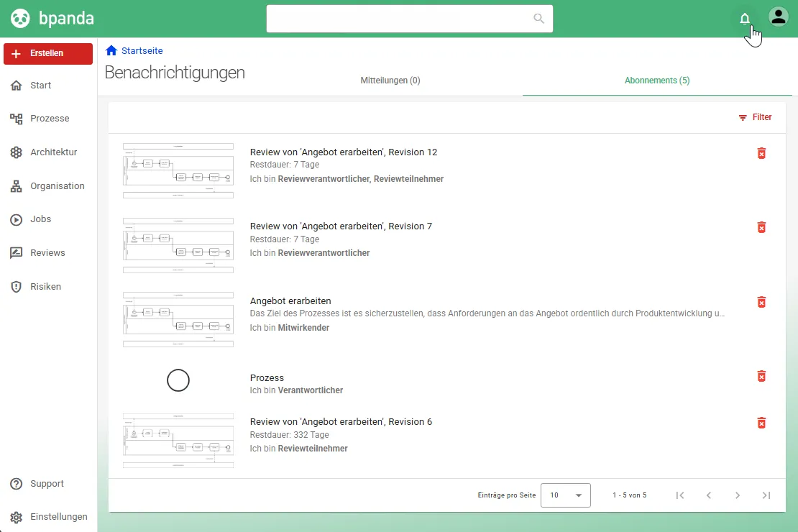Screen dimensions: 798x532
Task: Click the Jobs play icon
Action: 17,219
